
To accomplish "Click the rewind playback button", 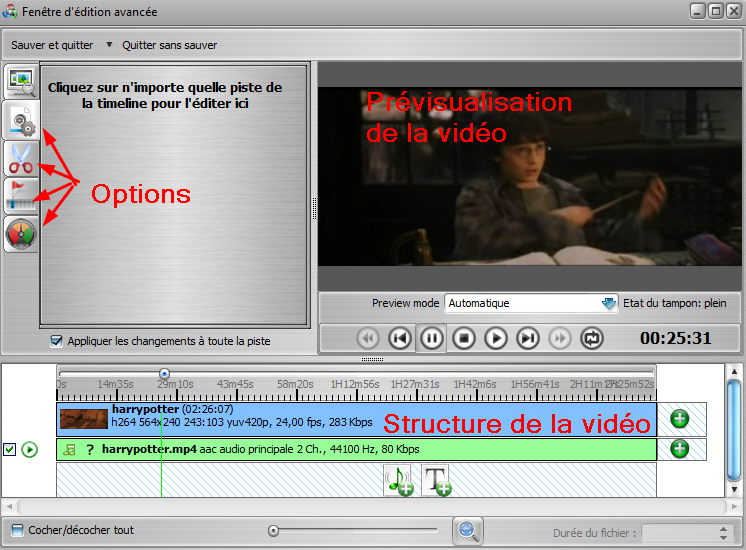I will click(368, 338).
